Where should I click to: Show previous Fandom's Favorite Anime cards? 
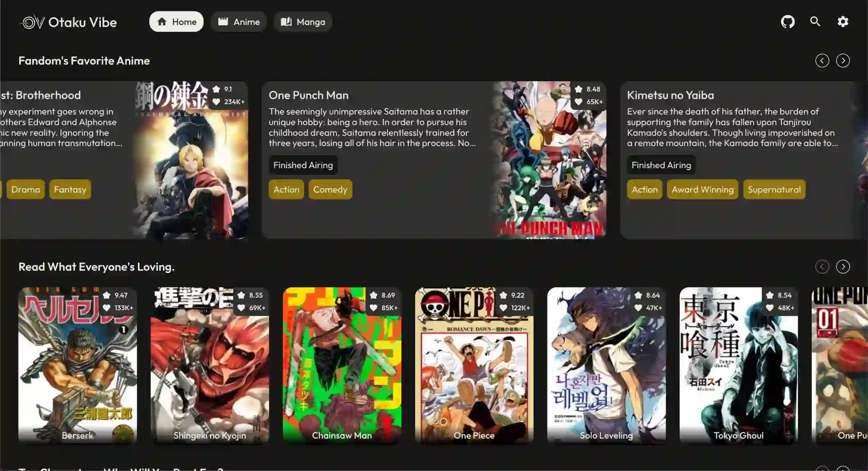tap(822, 61)
